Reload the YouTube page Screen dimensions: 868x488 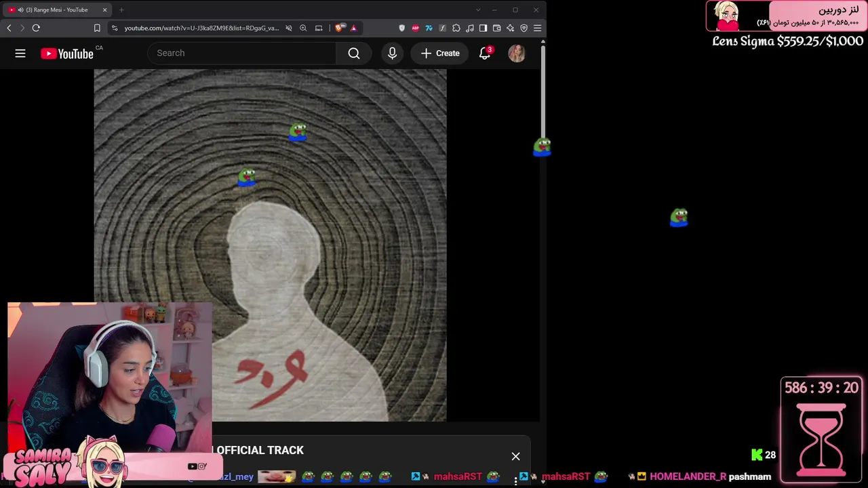pos(36,28)
